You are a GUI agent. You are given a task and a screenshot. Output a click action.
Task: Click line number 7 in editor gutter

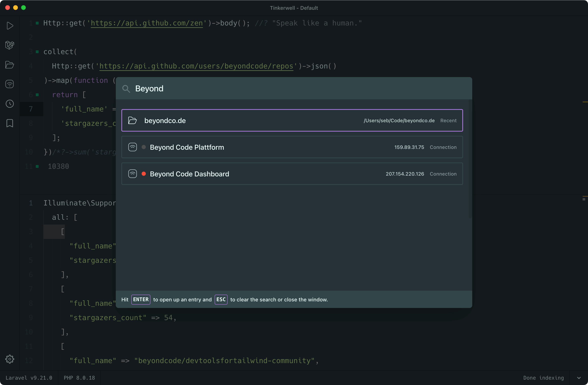[31, 109]
